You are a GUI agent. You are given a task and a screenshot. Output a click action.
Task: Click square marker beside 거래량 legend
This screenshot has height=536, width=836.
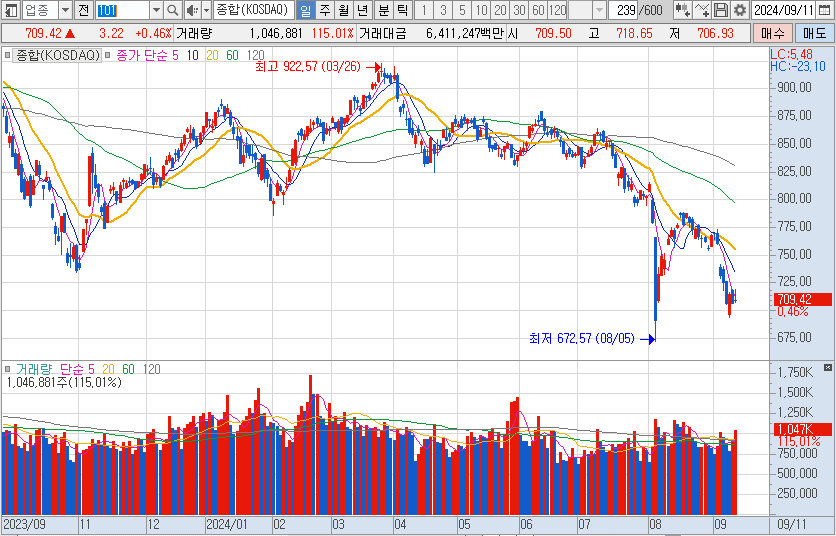tap(7, 369)
